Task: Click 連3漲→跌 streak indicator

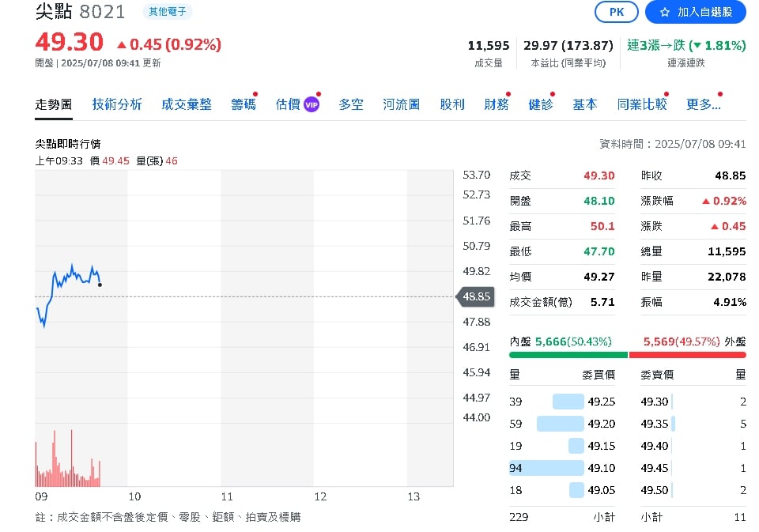Action: click(x=654, y=45)
